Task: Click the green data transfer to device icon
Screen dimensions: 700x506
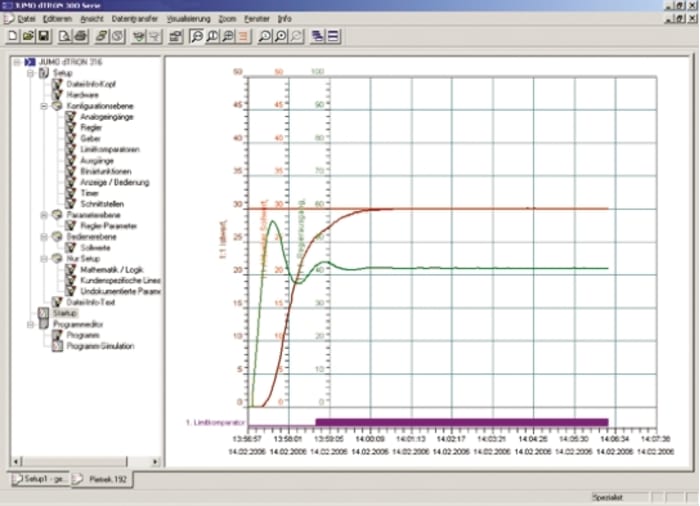Action: pyautogui.click(x=139, y=36)
